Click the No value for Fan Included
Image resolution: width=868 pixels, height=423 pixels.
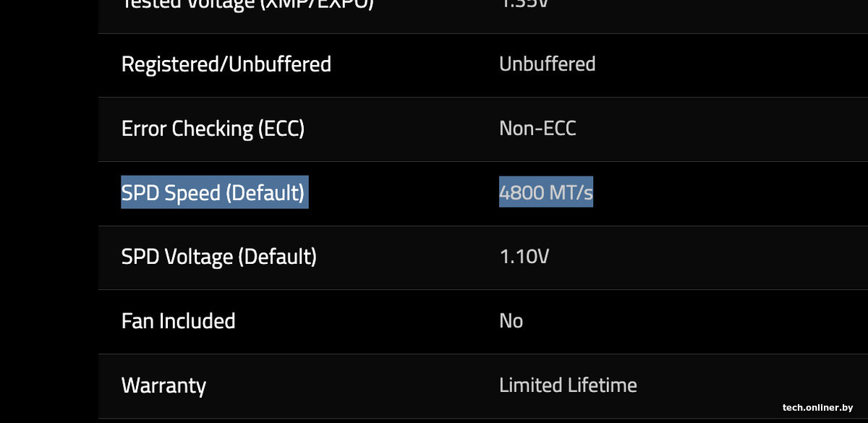pos(511,321)
